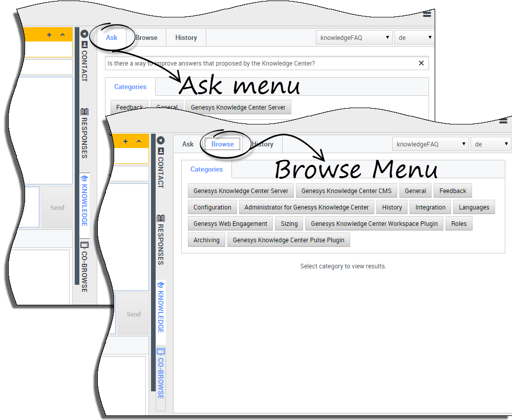512x420 pixels.
Task: Select the Genesys Knowledge Center CMS category
Action: (346, 191)
